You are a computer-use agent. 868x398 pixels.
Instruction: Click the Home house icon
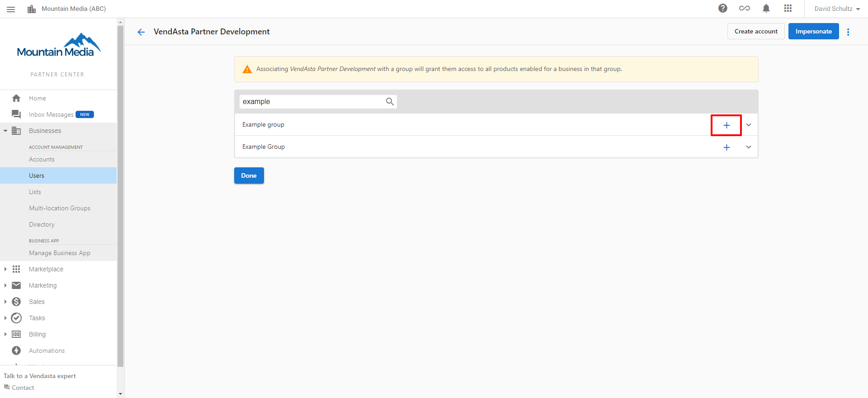(16, 98)
